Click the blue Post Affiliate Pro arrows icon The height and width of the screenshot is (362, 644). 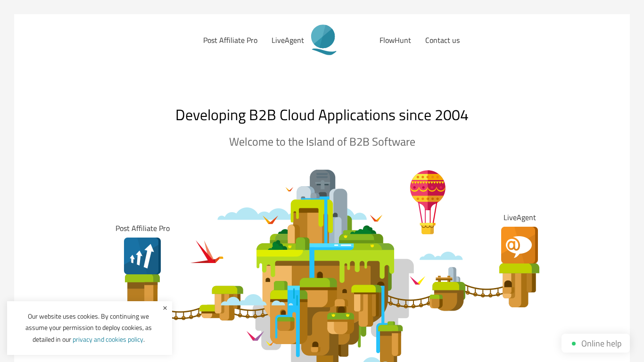point(142,256)
